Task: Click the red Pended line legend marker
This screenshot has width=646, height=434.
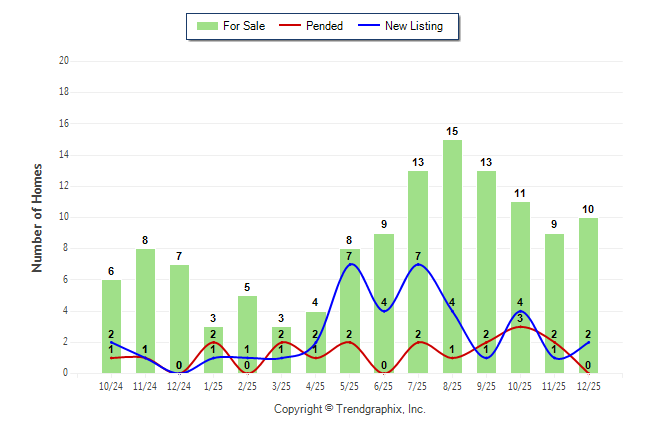Action: point(293,26)
